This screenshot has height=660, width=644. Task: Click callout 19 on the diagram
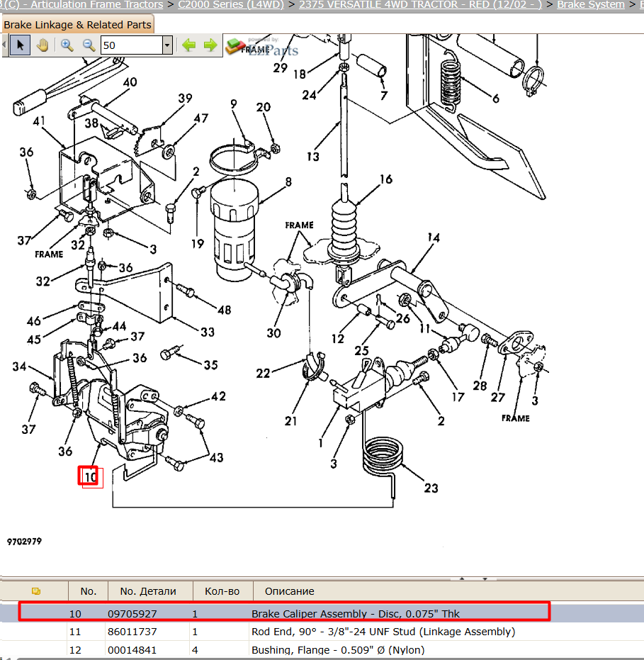coord(197,243)
